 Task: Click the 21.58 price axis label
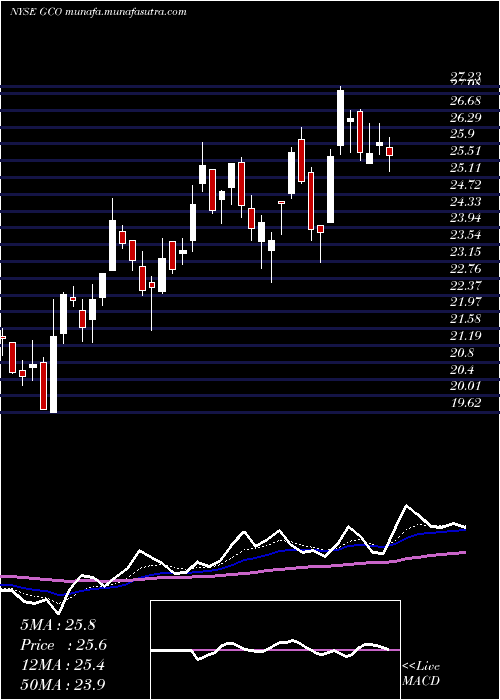(465, 319)
